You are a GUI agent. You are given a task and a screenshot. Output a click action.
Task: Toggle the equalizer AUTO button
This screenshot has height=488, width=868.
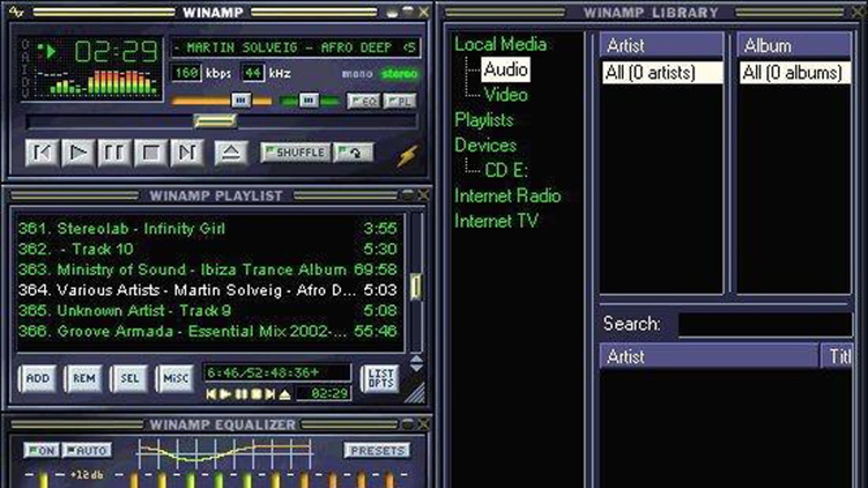(87, 450)
